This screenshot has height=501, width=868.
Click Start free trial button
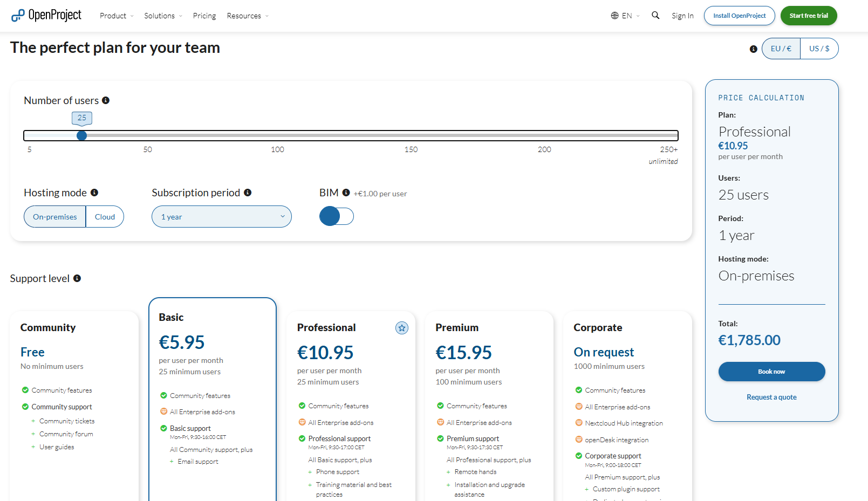point(809,16)
